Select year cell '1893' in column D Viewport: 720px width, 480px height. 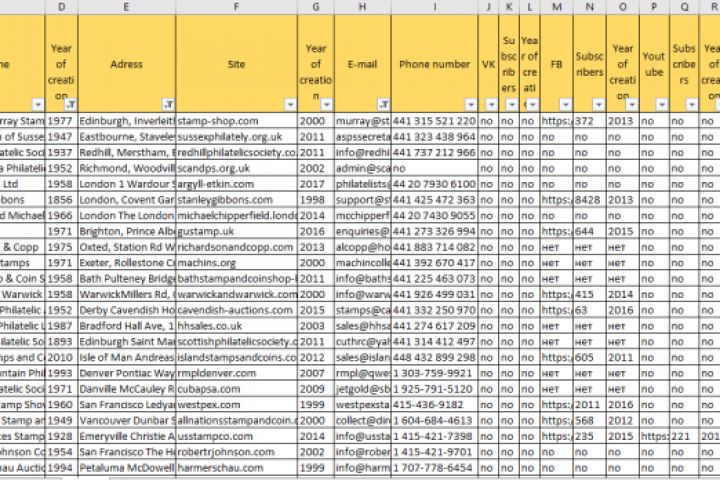coord(62,342)
